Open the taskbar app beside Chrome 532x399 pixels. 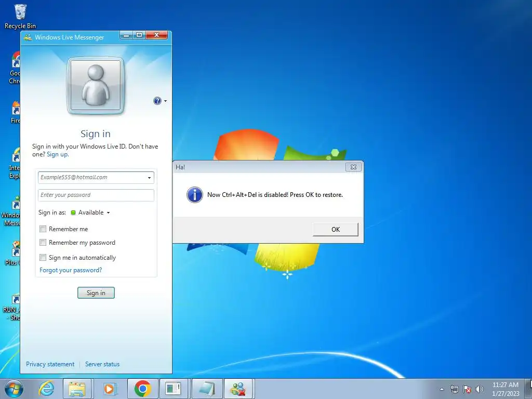174,389
